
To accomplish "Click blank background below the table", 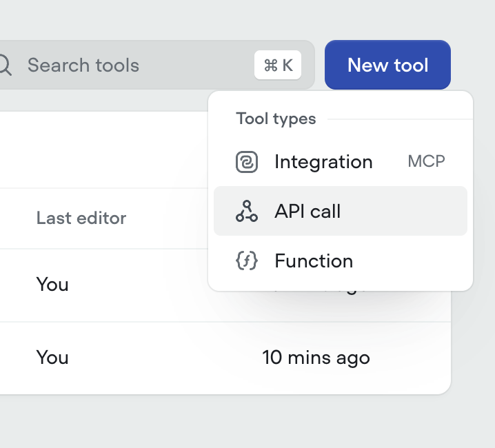I will (x=221, y=422).
